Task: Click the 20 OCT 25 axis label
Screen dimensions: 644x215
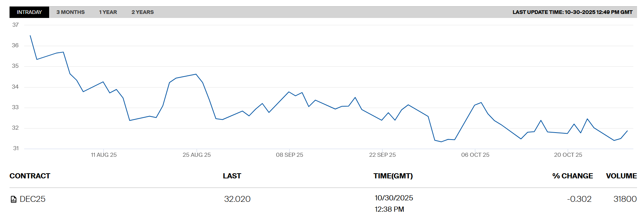Action: click(568, 155)
